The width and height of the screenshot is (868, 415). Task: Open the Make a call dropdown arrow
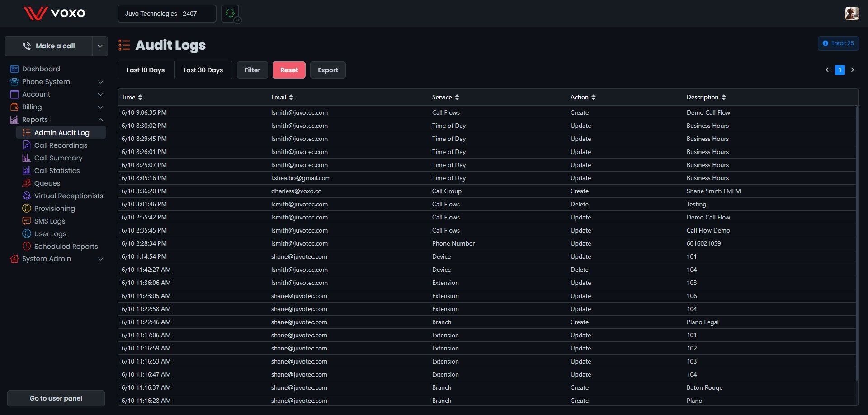(100, 46)
